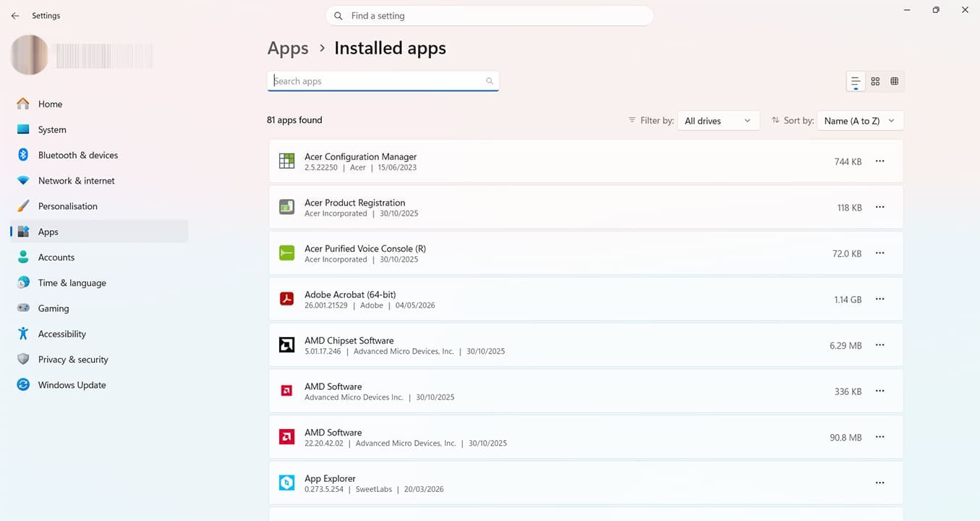Switch to list view layout
This screenshot has height=521, width=980.
point(856,81)
